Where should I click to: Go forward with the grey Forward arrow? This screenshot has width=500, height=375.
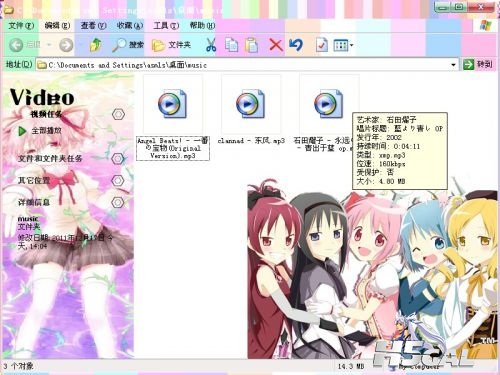pos(66,45)
